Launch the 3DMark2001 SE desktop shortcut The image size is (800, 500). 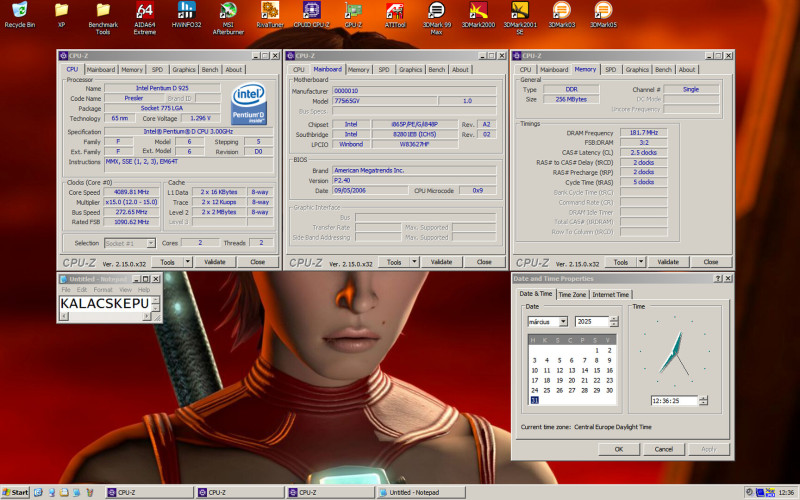tap(520, 18)
